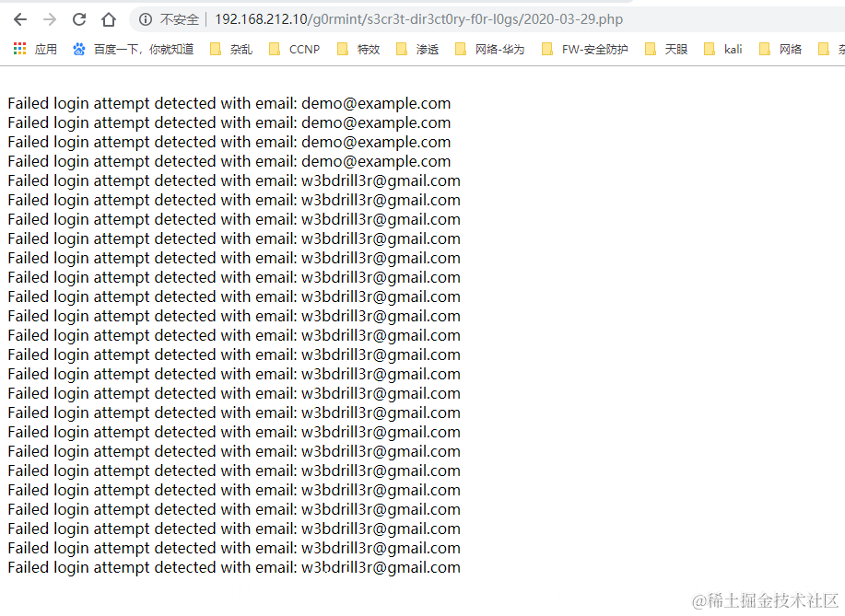
Task: Go back with the browser back arrow
Action: coord(20,20)
